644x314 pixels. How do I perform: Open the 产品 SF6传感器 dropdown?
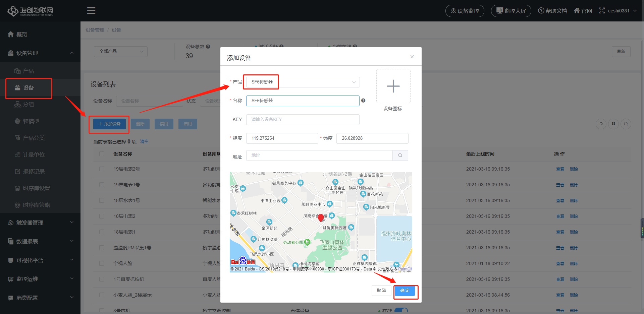303,82
